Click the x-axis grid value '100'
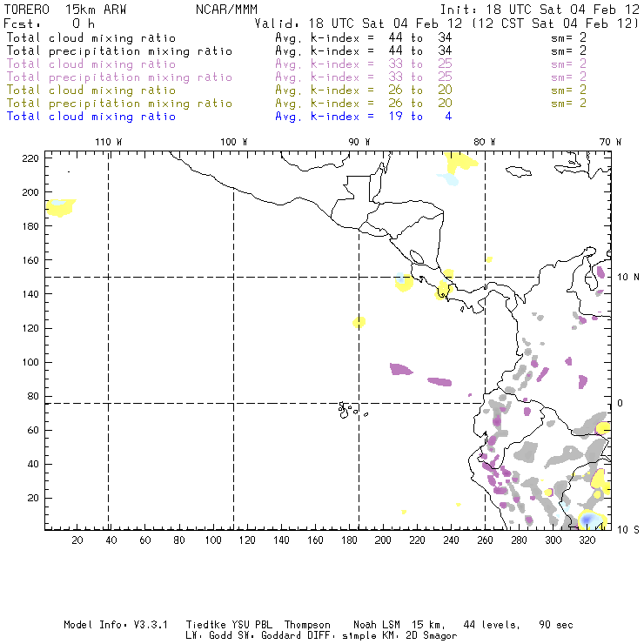Viewport: 644px width, 644px height. coord(213,540)
